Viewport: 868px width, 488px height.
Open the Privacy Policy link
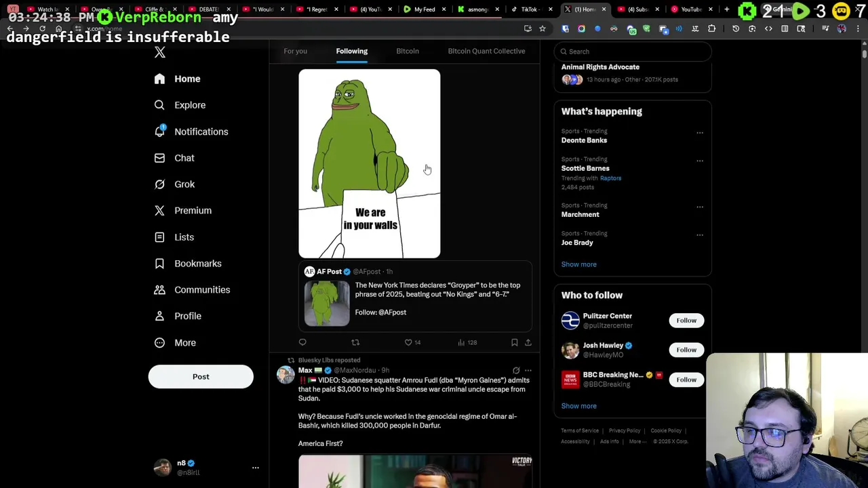click(625, 431)
